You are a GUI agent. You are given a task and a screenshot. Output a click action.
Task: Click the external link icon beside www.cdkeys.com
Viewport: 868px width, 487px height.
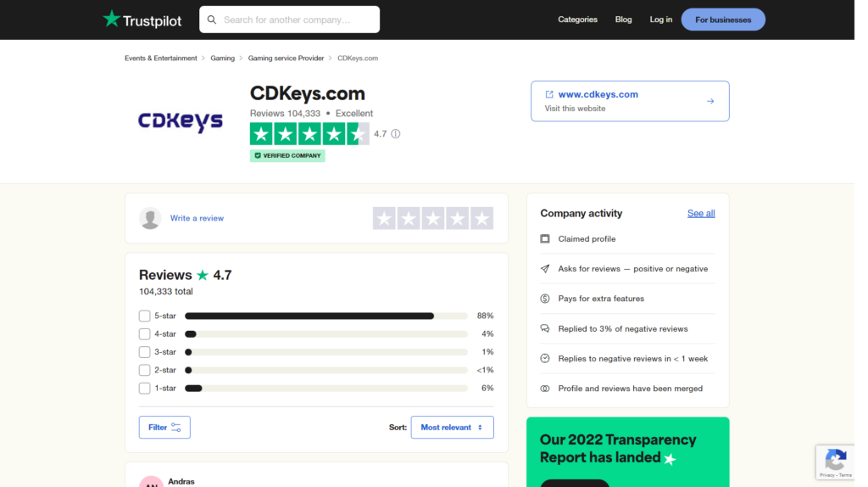coord(549,95)
